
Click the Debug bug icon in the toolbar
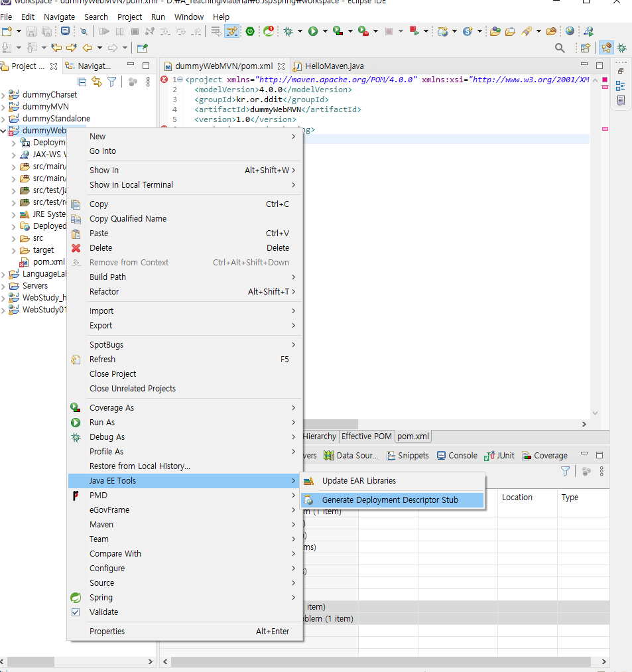(288, 31)
